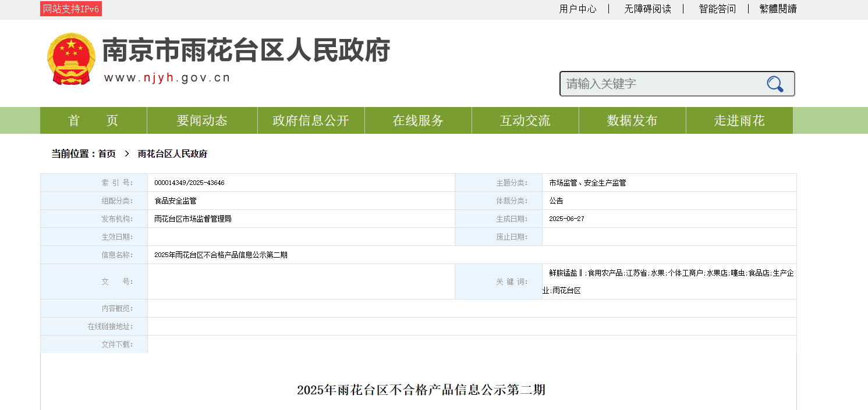This screenshot has width=868, height=410.
Task: Open the 互动交流 navigation menu
Action: click(525, 120)
